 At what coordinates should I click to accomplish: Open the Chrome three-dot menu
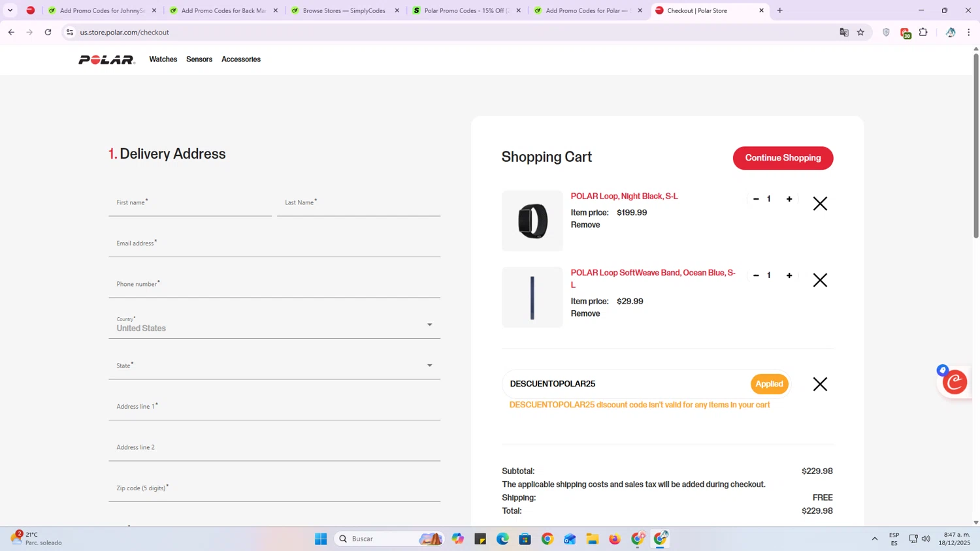pos(968,32)
